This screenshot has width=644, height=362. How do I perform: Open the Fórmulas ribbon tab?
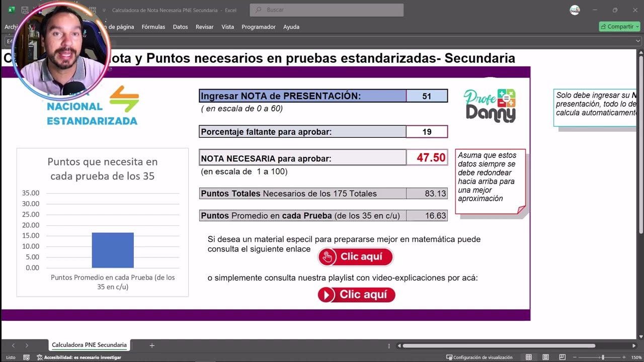click(153, 27)
